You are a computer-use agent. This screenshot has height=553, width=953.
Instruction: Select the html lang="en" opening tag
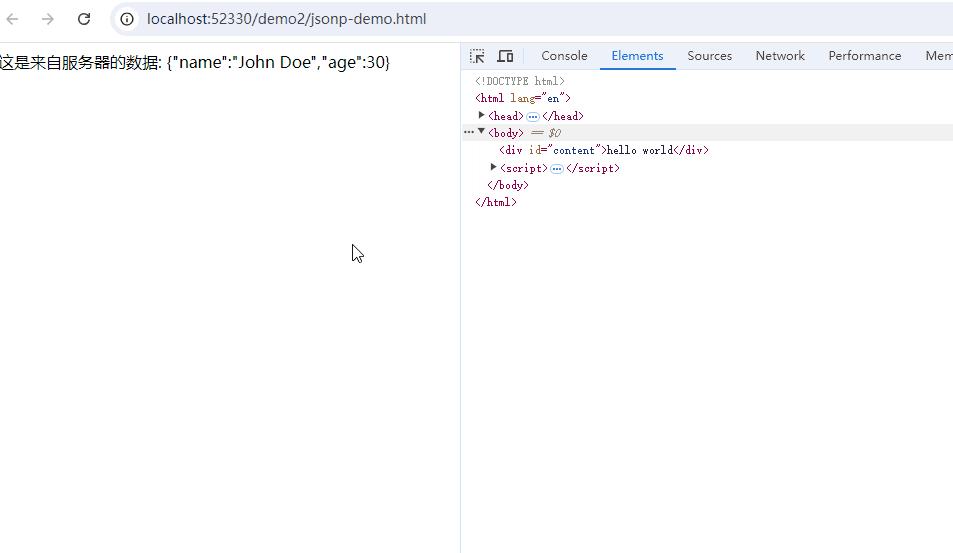coord(522,98)
